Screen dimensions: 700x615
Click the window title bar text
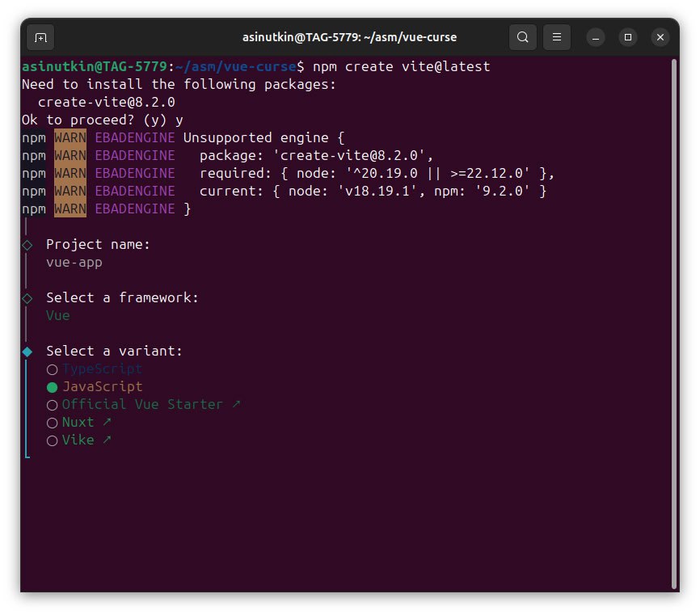tap(349, 37)
